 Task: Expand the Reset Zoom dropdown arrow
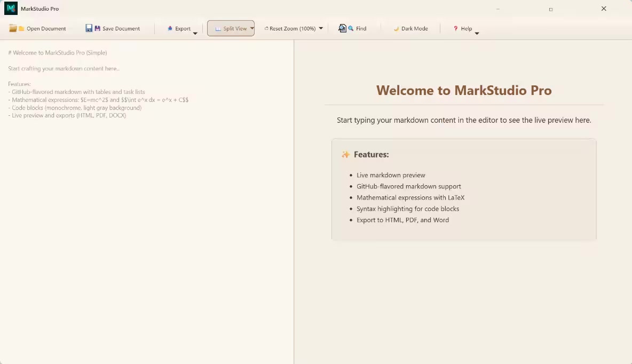321,28
